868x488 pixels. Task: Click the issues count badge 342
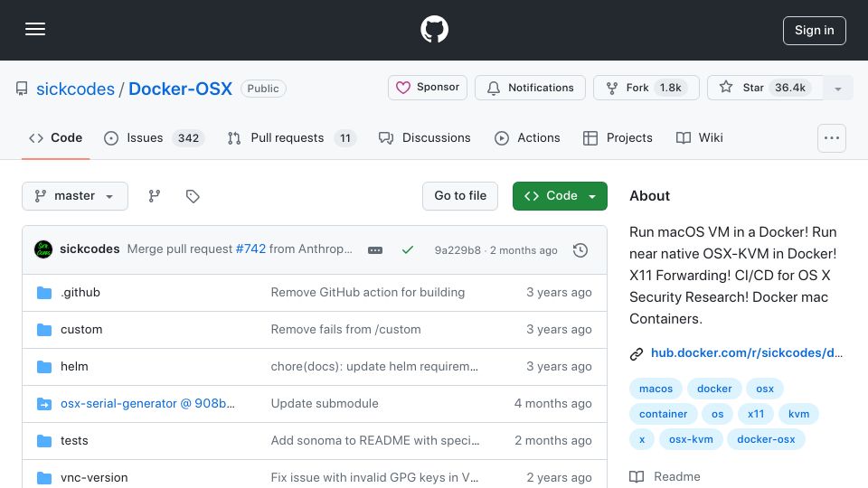pyautogui.click(x=188, y=137)
